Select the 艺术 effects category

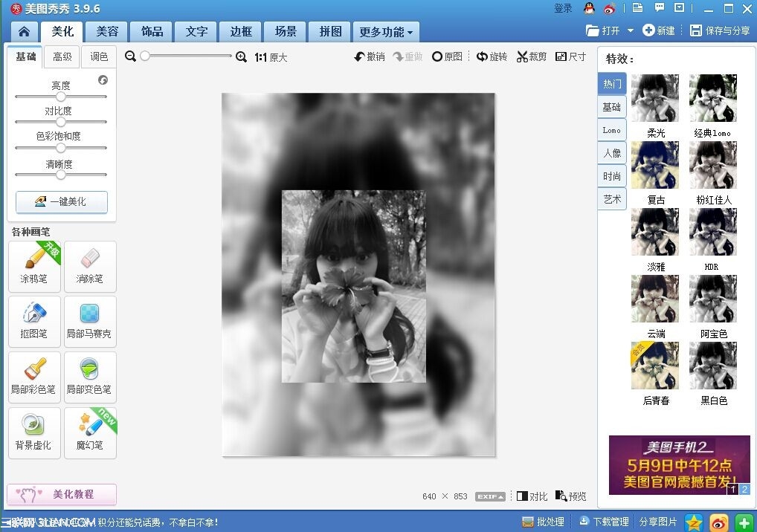(x=612, y=199)
